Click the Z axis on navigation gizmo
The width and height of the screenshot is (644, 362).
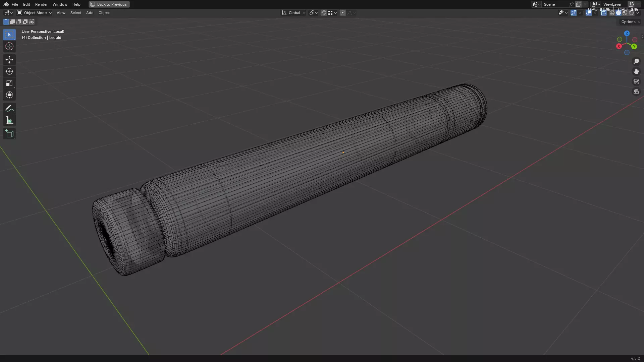click(627, 34)
